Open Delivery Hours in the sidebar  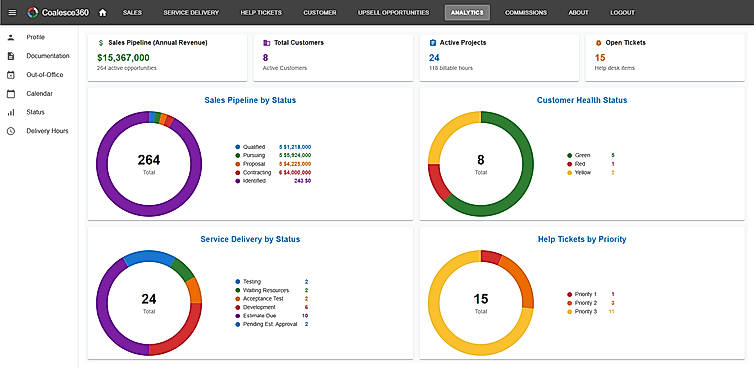(47, 131)
